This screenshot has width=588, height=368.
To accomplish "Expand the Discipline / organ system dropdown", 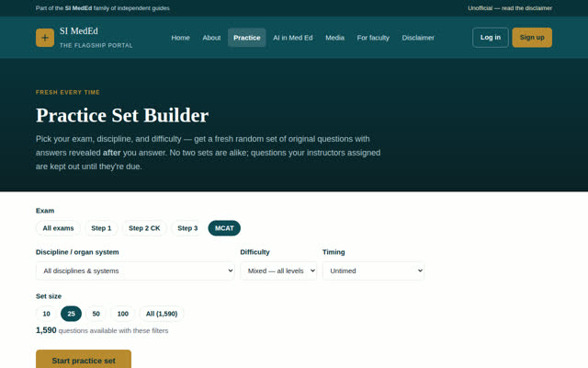I will (x=135, y=270).
